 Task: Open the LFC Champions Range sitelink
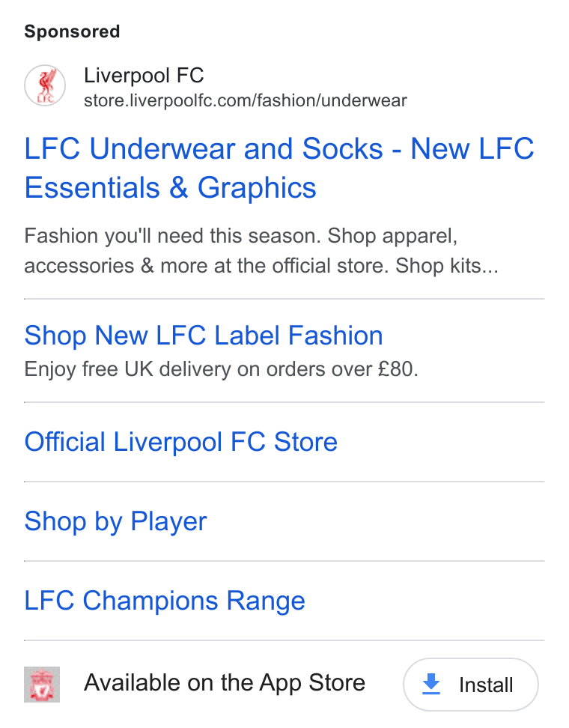[165, 601]
